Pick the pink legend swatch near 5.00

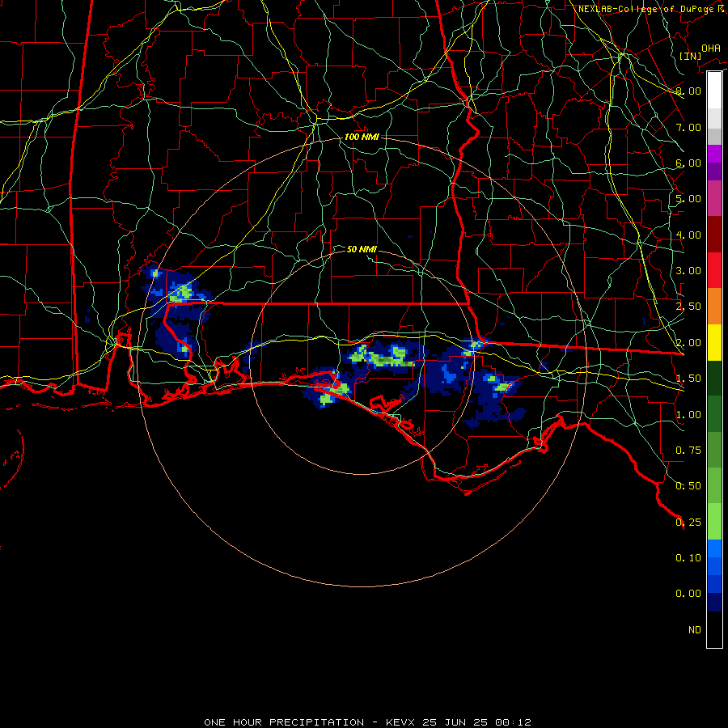[714, 199]
